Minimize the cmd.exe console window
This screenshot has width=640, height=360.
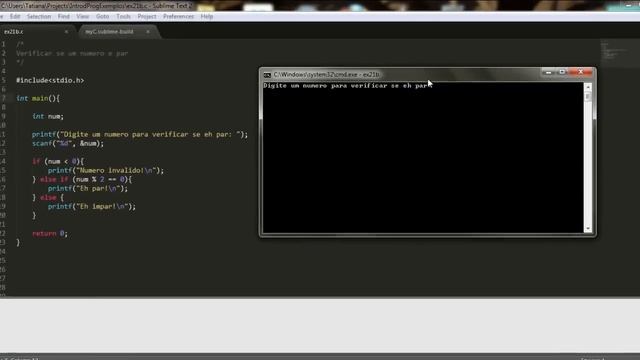(x=548, y=72)
